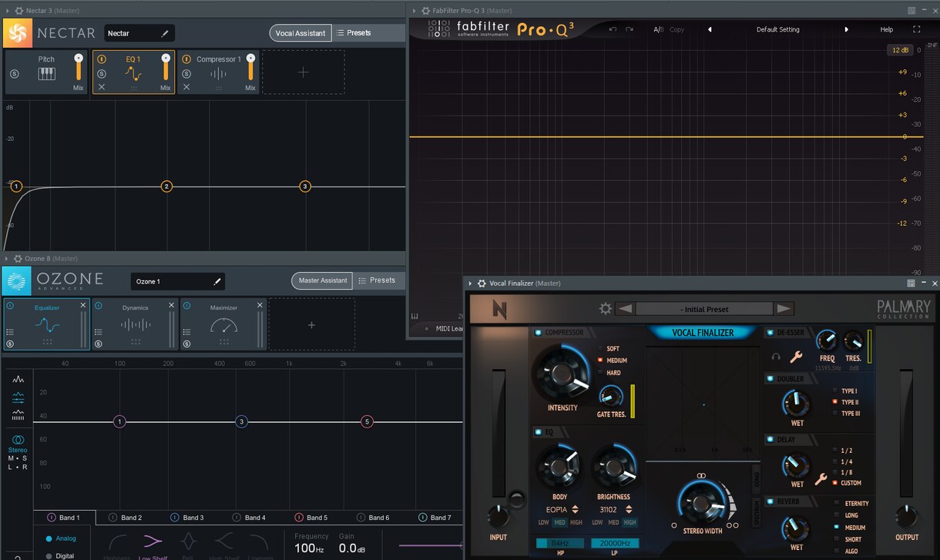Open De-Esser wrench settings
This screenshot has width=940, height=560.
click(797, 357)
